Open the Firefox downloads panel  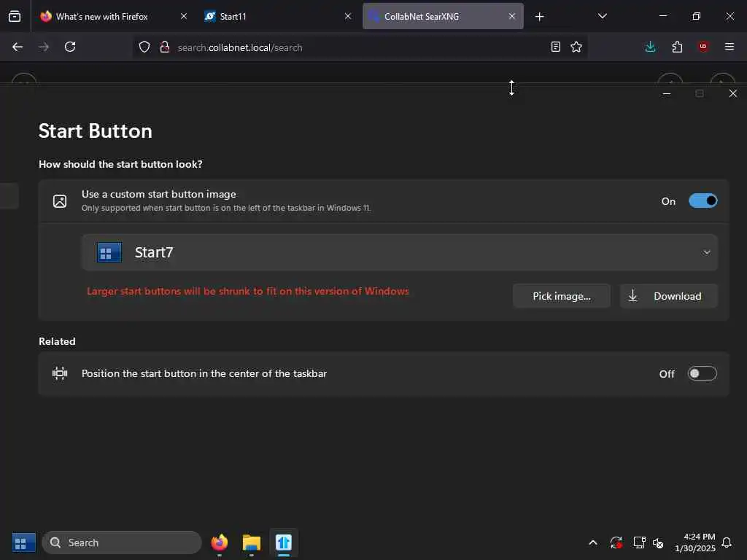(x=650, y=47)
